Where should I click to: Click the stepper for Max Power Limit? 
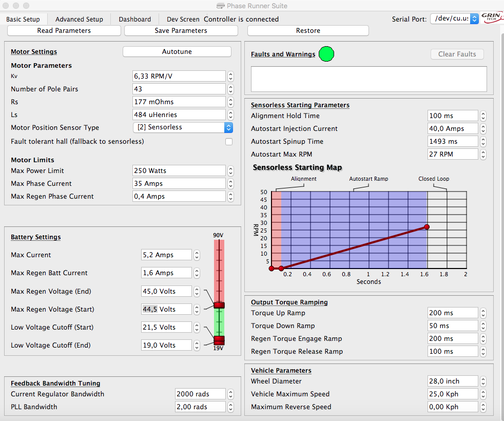(x=231, y=170)
